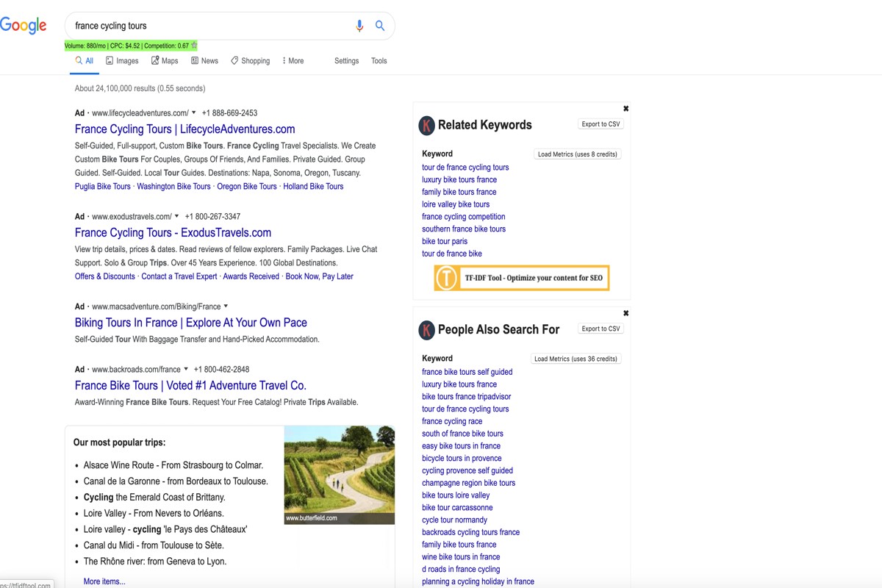This screenshot has width=882, height=588.
Task: Click star icon beside Competition score
Action: [x=194, y=46]
